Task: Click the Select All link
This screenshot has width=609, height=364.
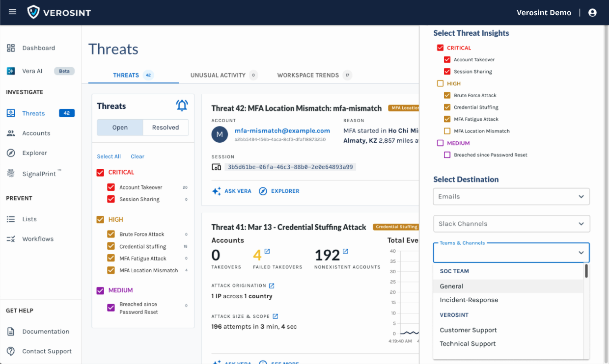Action: tap(109, 156)
